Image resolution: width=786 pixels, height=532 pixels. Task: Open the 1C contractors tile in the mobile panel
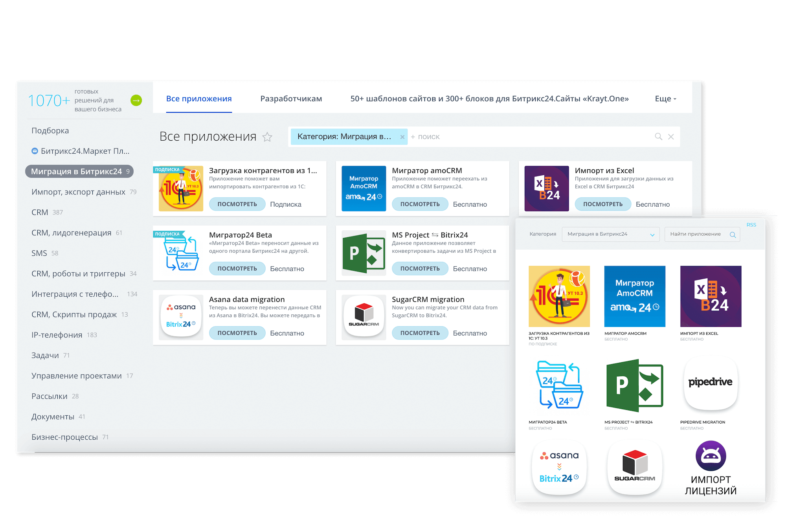tap(559, 296)
